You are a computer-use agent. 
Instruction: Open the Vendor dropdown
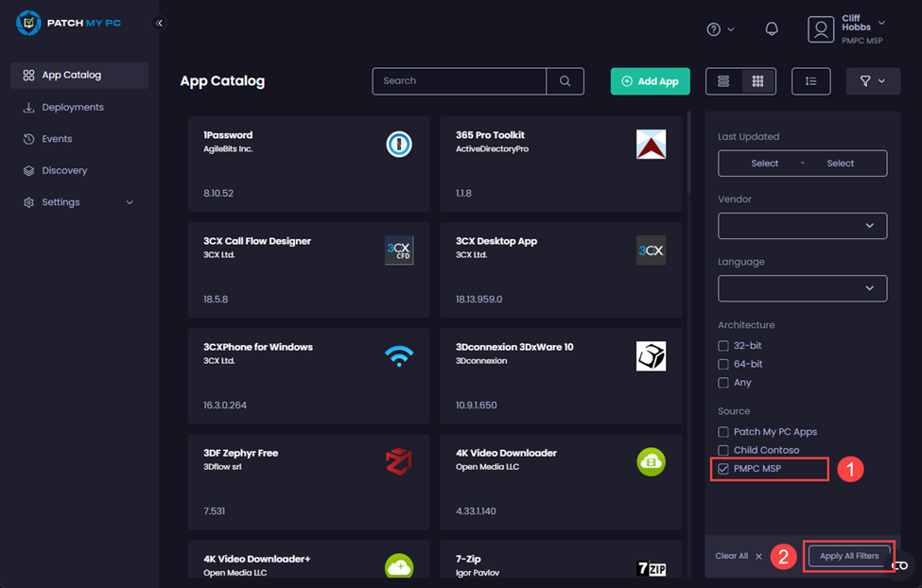(802, 226)
